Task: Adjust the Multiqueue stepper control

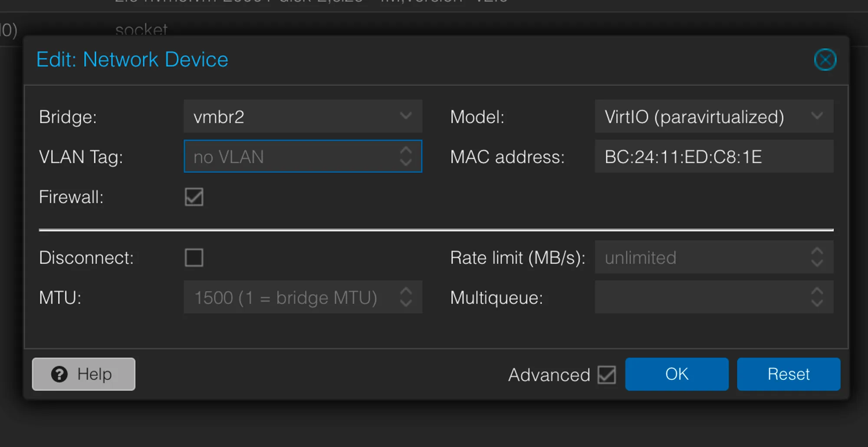Action: tap(818, 297)
